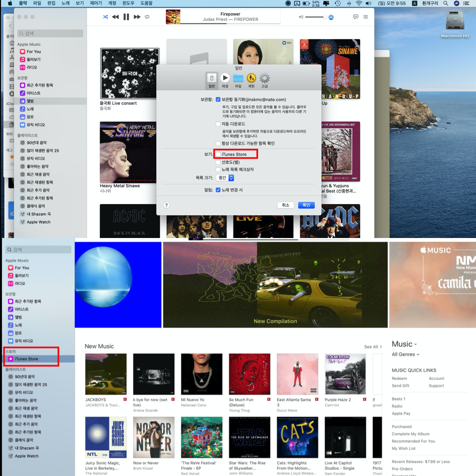Open Complete My Album link
The height and width of the screenshot is (476, 476).
410,434
